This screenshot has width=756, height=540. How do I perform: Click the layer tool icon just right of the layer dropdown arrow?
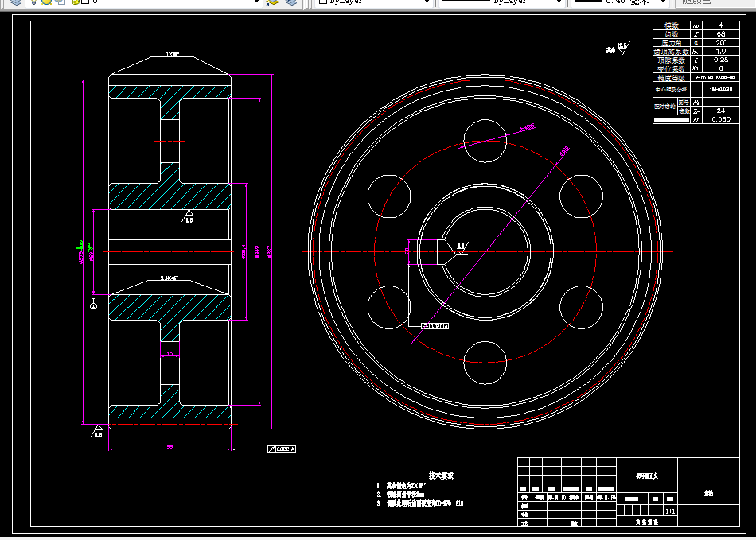click(x=272, y=2)
